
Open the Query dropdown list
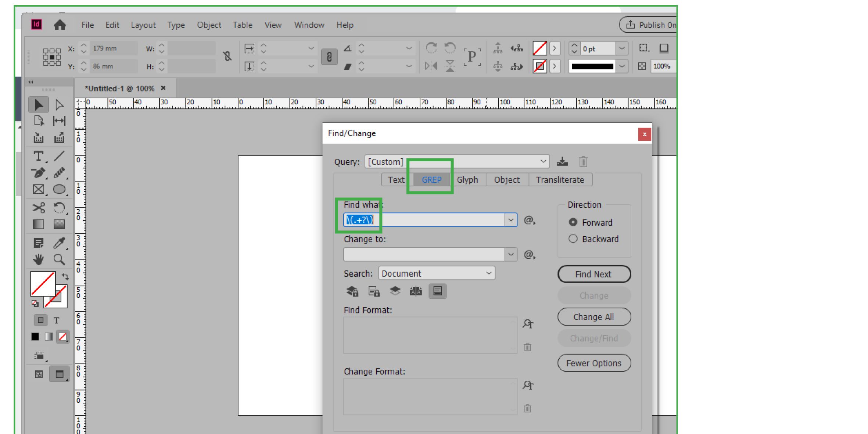point(543,162)
